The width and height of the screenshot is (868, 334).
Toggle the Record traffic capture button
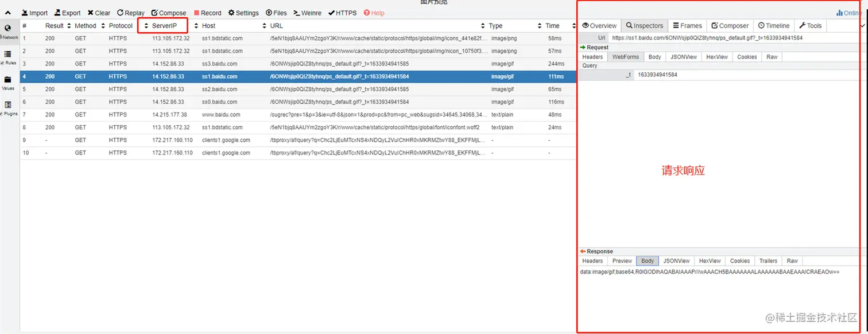pos(207,13)
